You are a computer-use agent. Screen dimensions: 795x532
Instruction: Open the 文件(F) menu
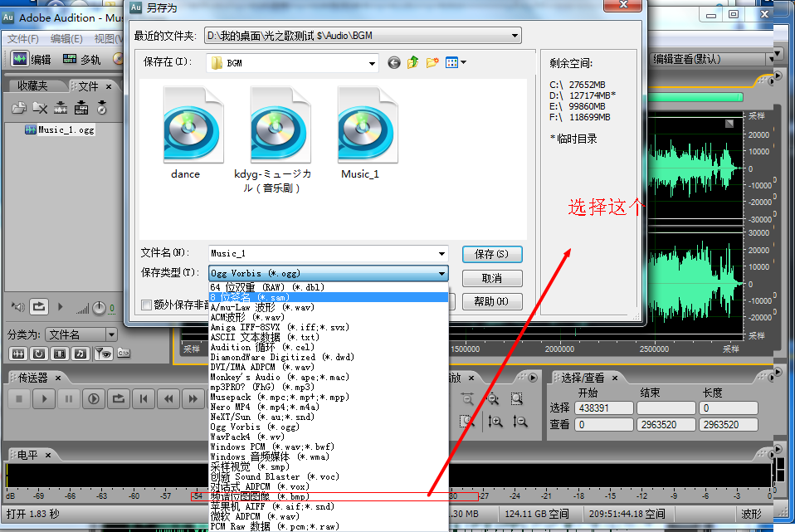click(x=22, y=38)
